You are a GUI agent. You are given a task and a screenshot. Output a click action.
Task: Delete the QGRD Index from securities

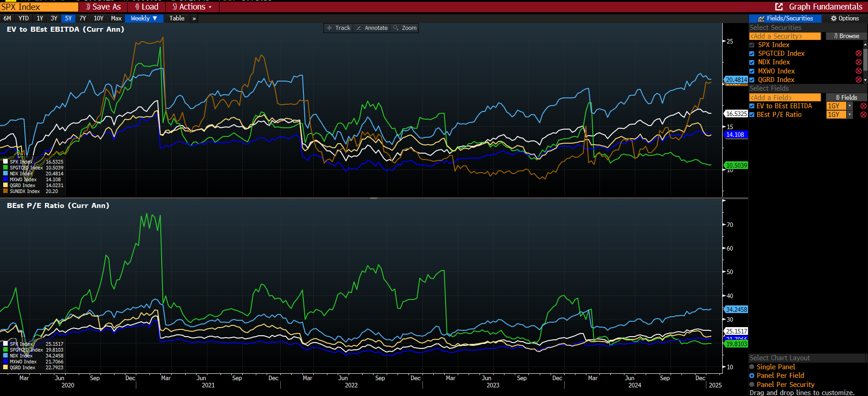coord(858,80)
